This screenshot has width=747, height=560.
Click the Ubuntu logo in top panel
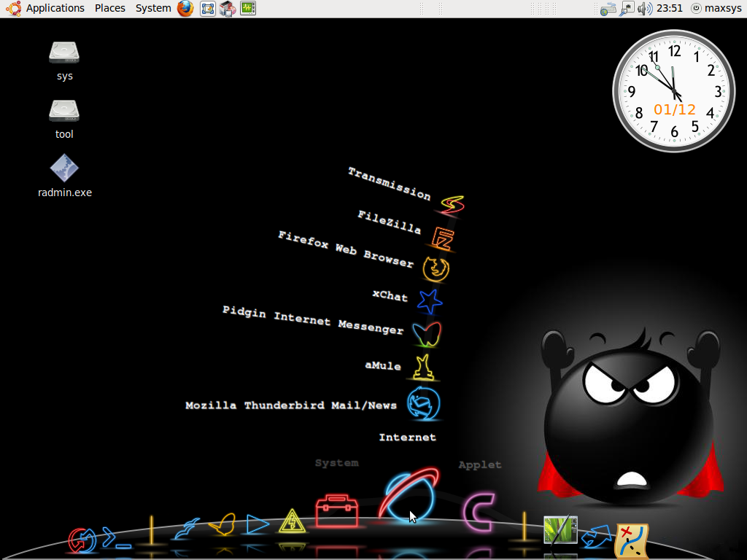(13, 9)
